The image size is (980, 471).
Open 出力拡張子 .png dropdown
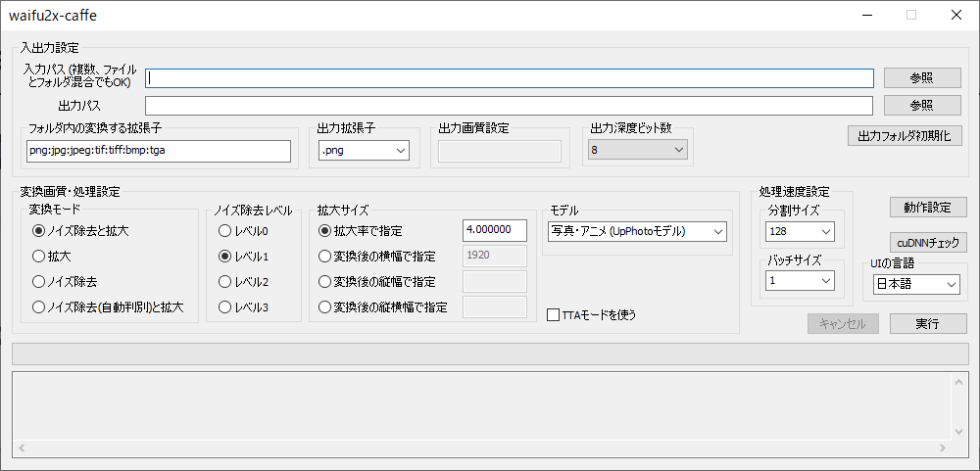point(364,151)
